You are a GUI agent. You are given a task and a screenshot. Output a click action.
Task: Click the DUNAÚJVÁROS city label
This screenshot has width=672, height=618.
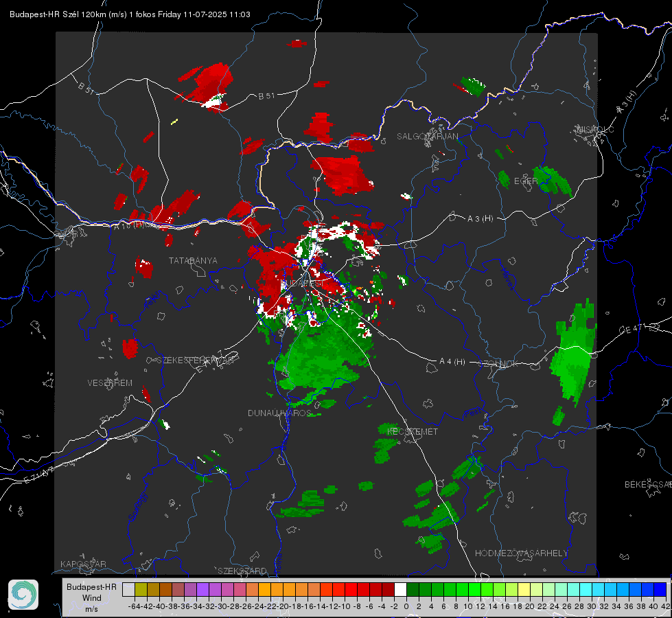279,413
